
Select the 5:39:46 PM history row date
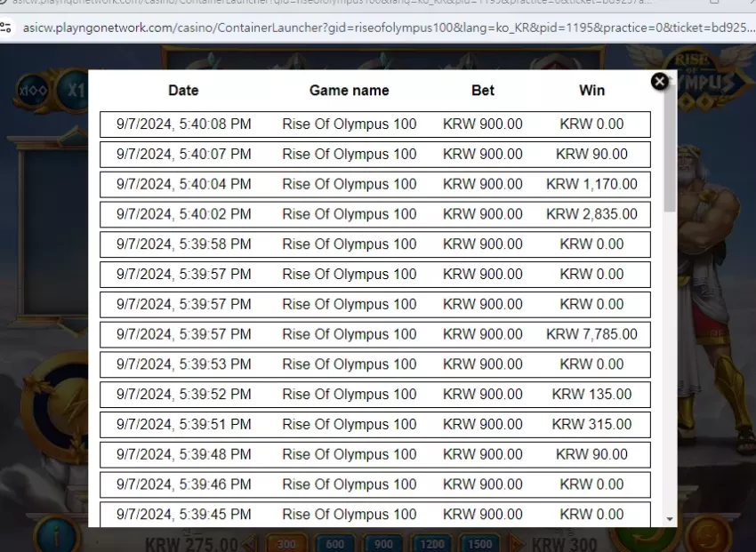pos(184,484)
